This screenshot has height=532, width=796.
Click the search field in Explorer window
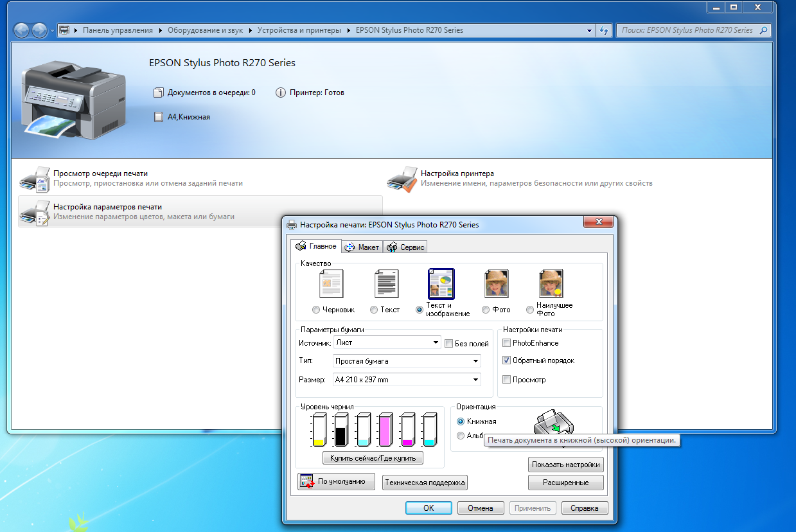[694, 30]
